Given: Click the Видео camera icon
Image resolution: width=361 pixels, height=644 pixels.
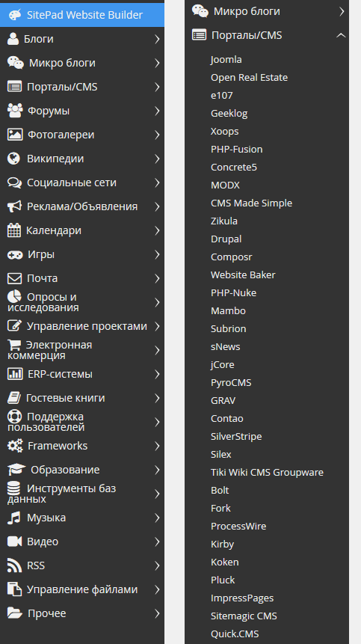Looking at the screenshot, I should [14, 542].
